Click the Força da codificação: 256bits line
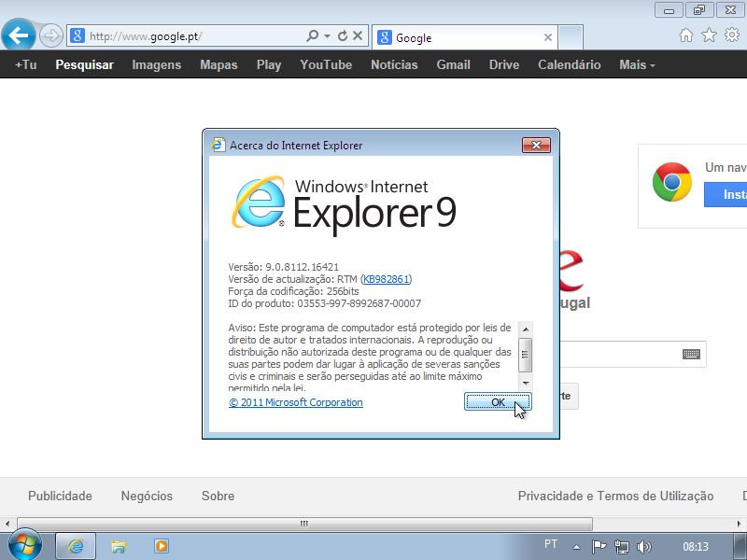The height and width of the screenshot is (560, 747). point(293,291)
